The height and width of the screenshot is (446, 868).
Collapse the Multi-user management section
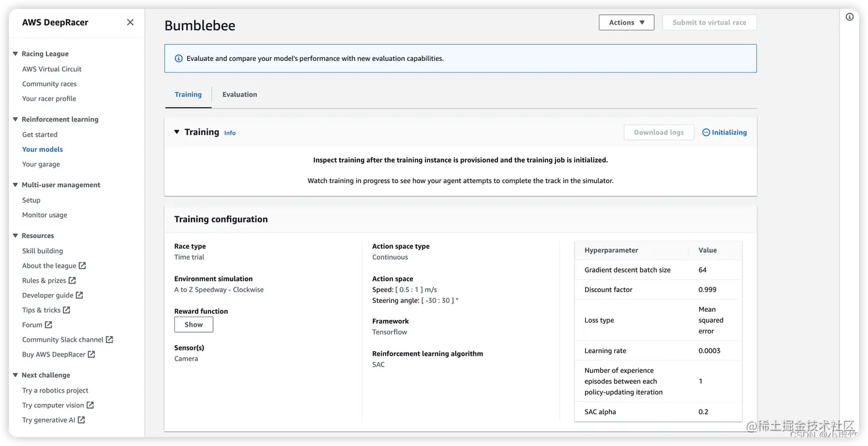[16, 185]
